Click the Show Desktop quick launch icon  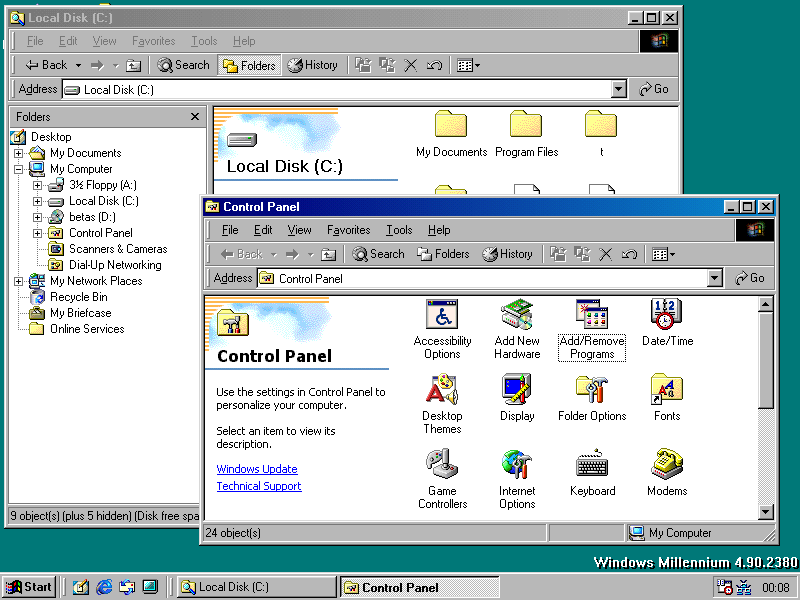[81, 587]
